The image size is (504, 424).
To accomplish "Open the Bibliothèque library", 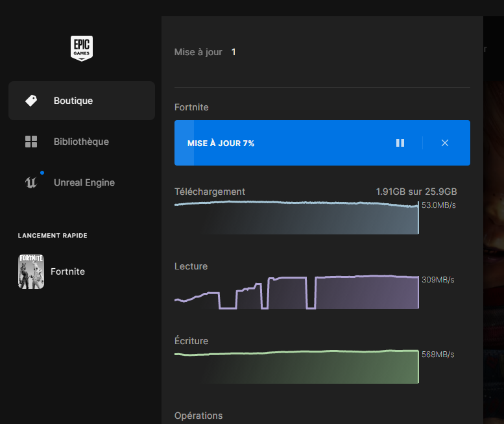I will point(82,142).
